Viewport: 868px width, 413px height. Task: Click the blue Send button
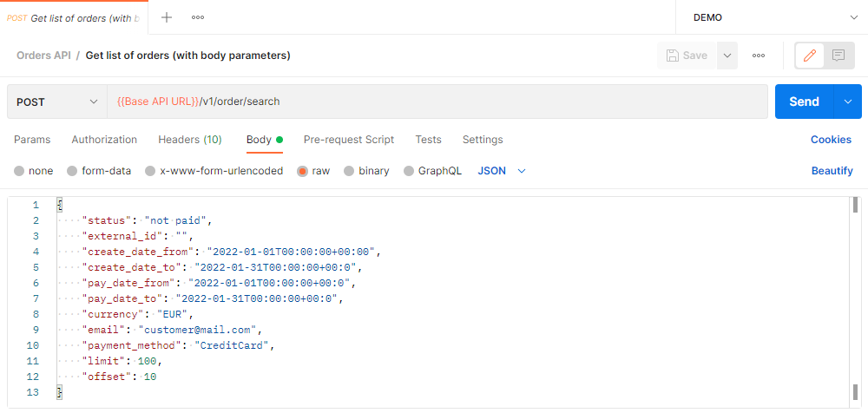click(x=804, y=102)
